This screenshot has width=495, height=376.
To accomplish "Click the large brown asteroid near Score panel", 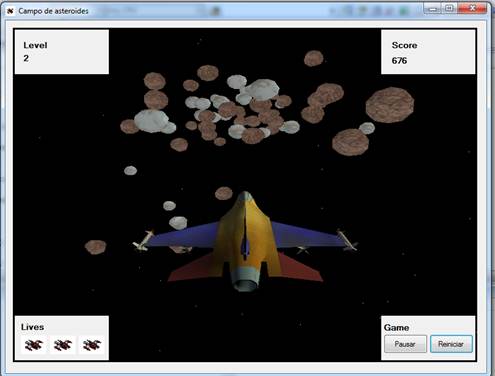I will pyautogui.click(x=390, y=105).
